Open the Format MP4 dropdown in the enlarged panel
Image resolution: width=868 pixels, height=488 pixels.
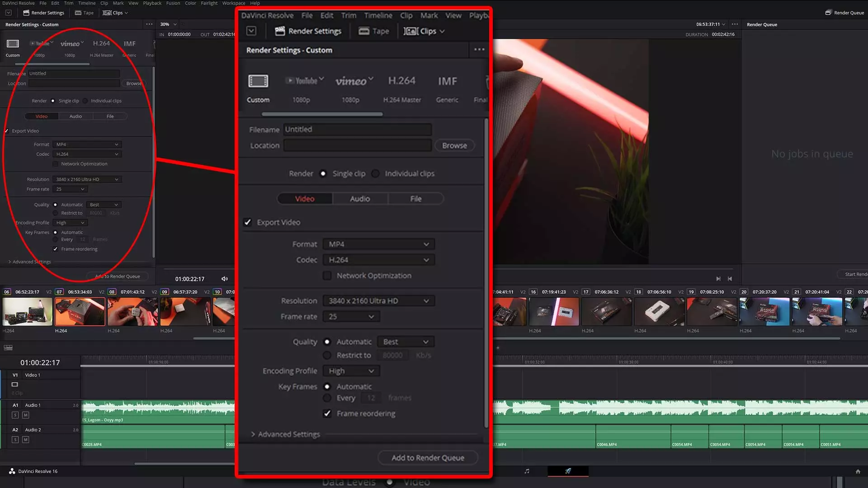[x=379, y=244]
